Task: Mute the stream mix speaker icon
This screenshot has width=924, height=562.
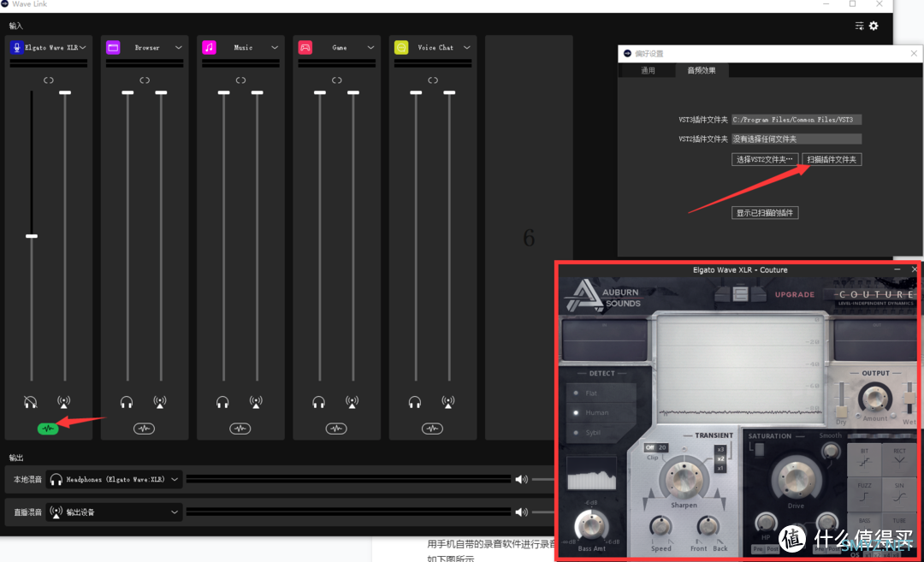Action: pos(521,512)
